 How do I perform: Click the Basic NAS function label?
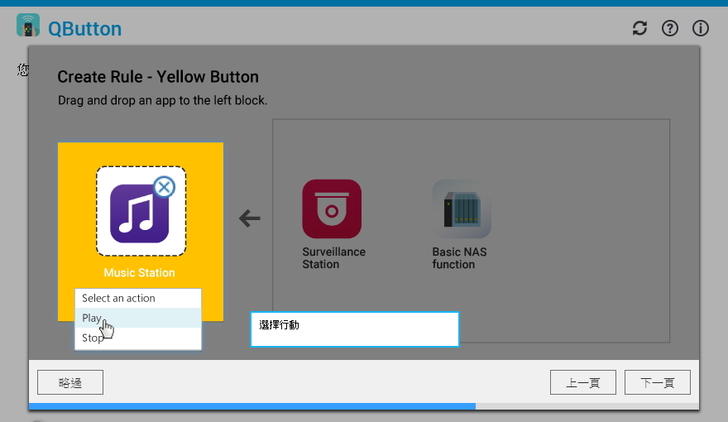click(x=459, y=258)
